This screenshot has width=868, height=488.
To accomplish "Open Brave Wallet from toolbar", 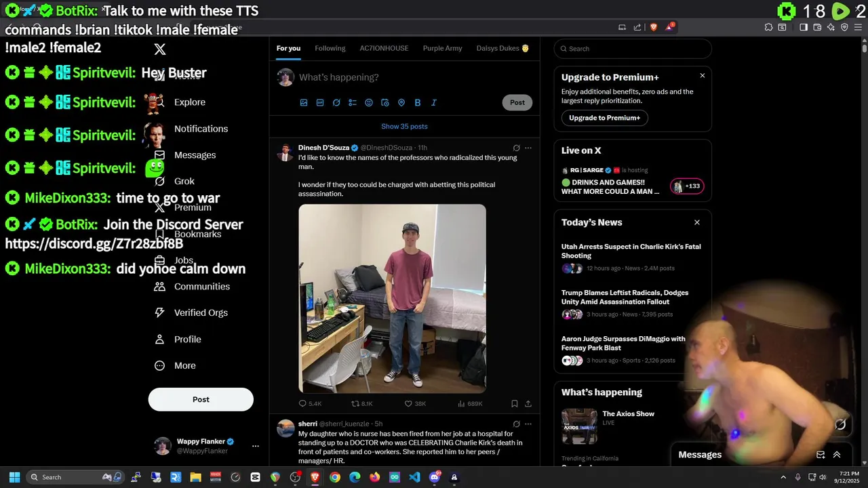I will point(817,27).
